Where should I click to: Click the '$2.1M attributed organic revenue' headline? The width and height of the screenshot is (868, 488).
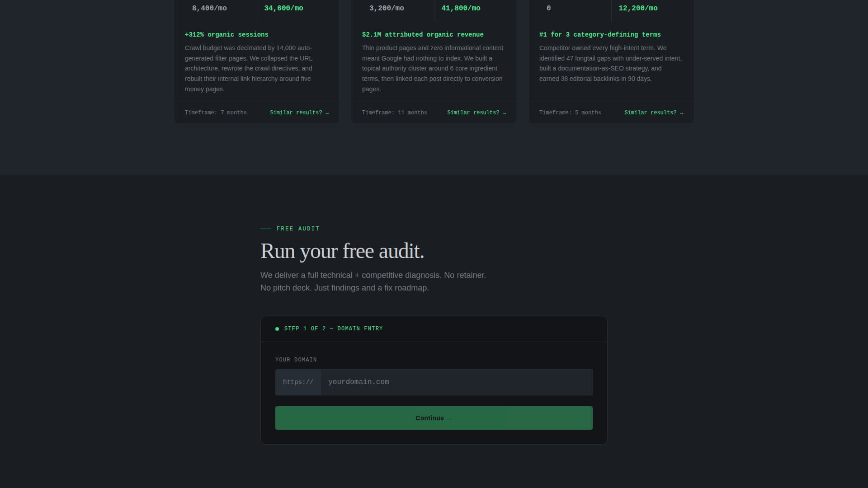click(x=423, y=35)
